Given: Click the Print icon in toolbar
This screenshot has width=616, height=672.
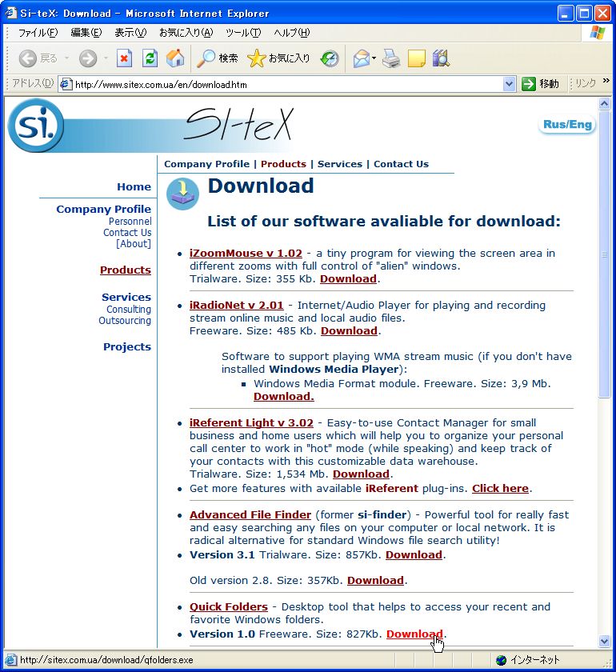Looking at the screenshot, I should click(x=391, y=58).
